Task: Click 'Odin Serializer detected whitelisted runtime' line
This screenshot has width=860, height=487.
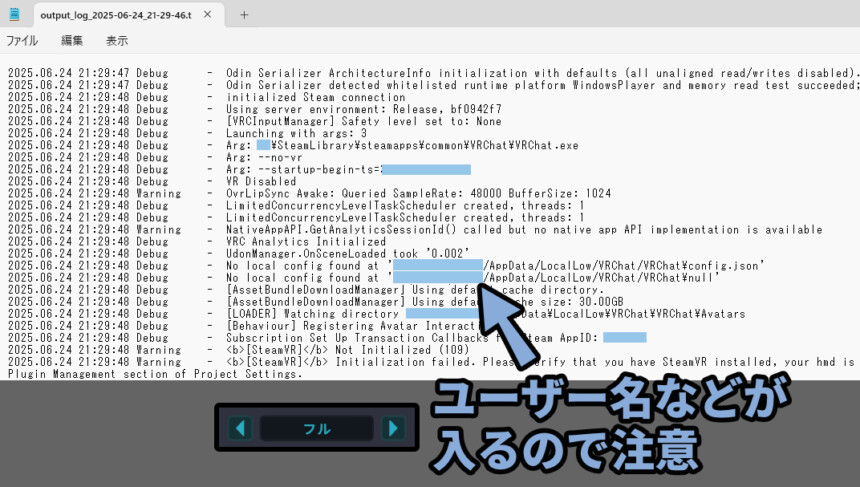Action: point(433,85)
